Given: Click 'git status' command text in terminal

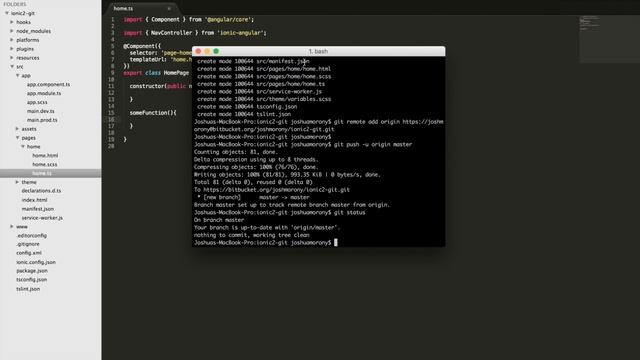Looking at the screenshot, I should tap(349, 212).
